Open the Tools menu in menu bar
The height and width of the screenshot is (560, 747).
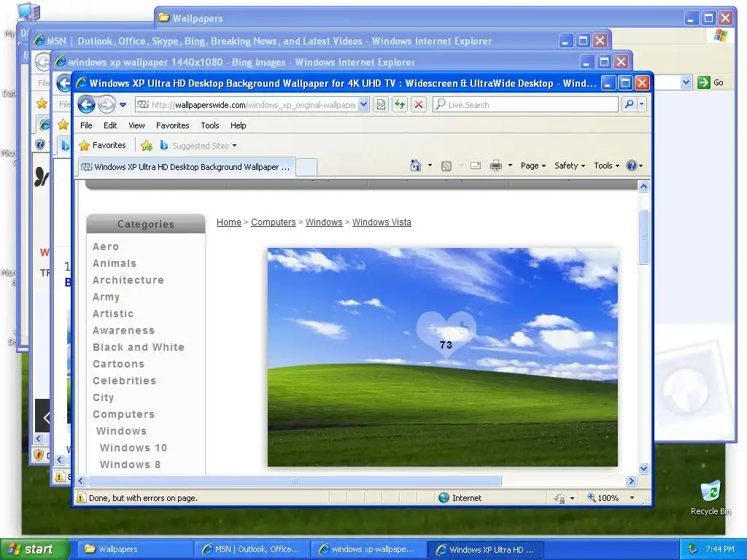(x=209, y=125)
